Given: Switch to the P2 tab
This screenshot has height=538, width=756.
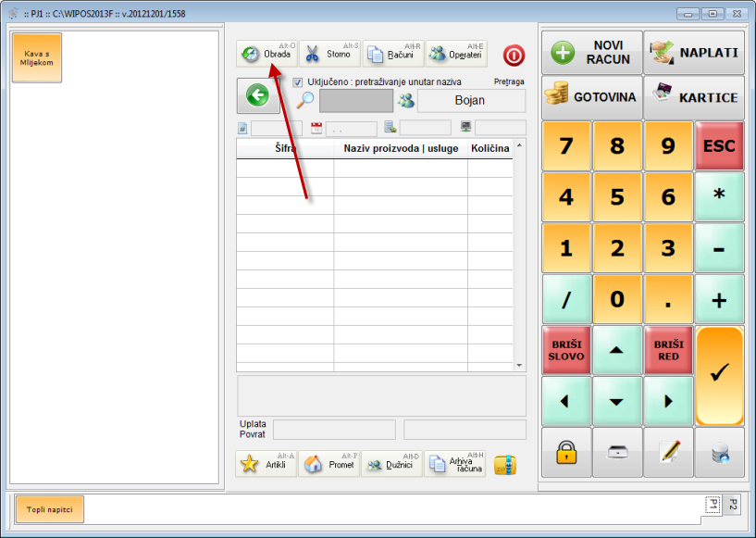Looking at the screenshot, I should click(x=732, y=504).
